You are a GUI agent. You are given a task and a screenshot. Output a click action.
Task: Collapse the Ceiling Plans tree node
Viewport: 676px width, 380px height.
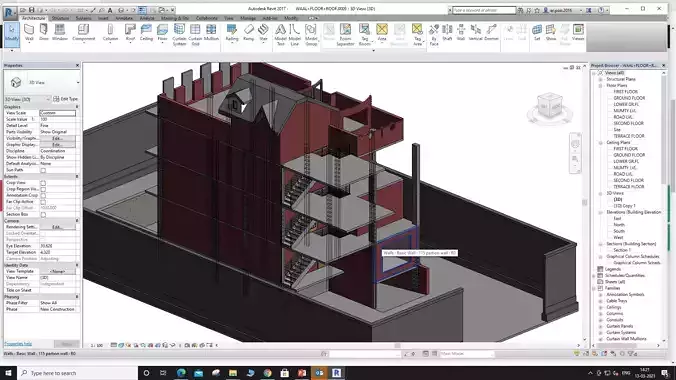601,142
